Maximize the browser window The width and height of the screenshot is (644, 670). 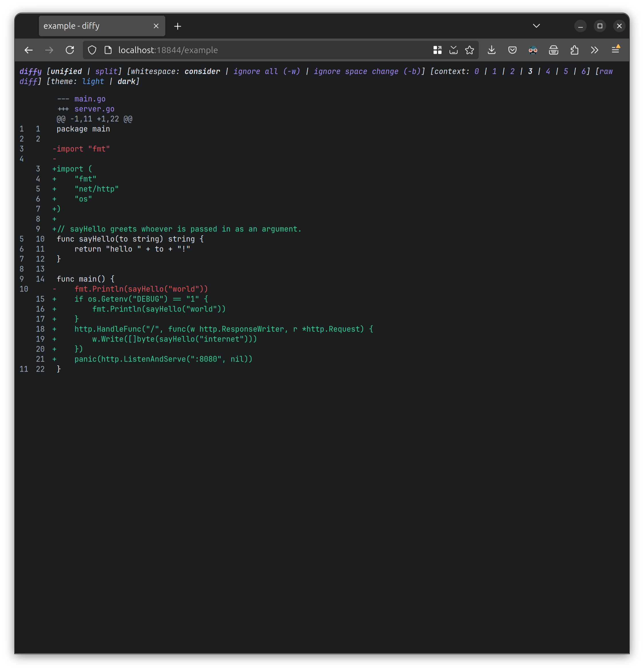pos(600,26)
